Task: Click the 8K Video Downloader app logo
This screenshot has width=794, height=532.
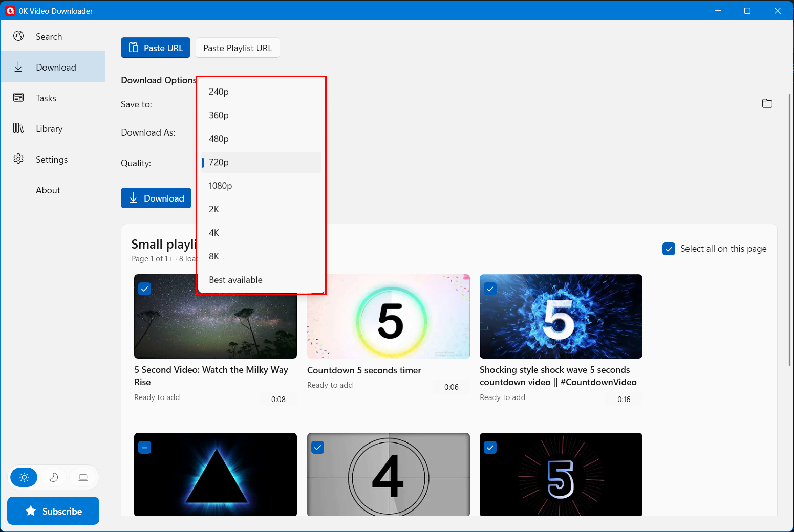Action: (x=10, y=11)
